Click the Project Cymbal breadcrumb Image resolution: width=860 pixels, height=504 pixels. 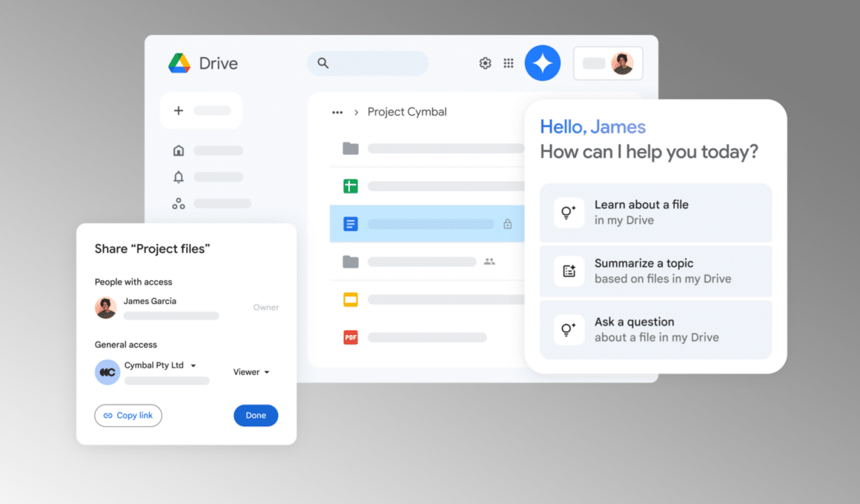(407, 112)
